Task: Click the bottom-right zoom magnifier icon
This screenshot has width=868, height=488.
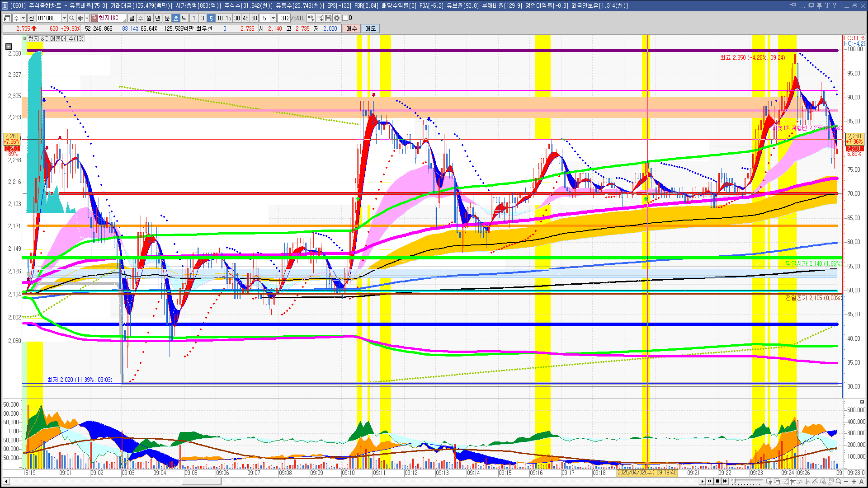Action: (839, 481)
